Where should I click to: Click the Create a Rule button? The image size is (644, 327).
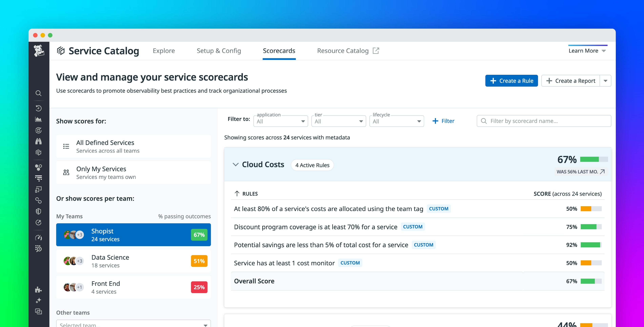pyautogui.click(x=511, y=80)
